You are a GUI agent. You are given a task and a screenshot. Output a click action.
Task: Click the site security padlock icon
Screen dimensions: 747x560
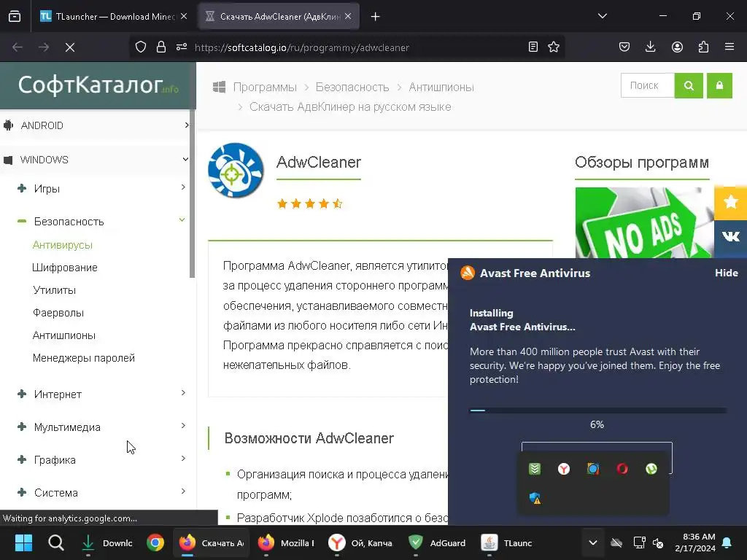(x=161, y=47)
